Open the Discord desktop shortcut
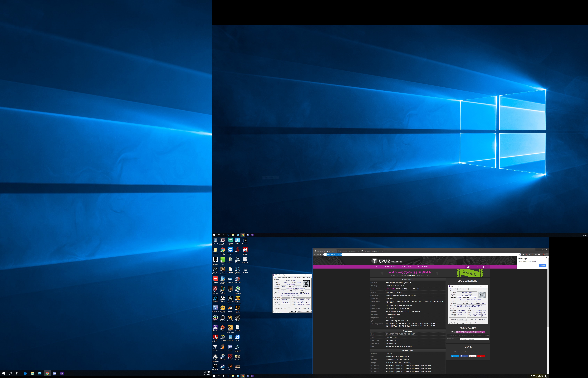The height and width of the screenshot is (378, 588). point(230,347)
